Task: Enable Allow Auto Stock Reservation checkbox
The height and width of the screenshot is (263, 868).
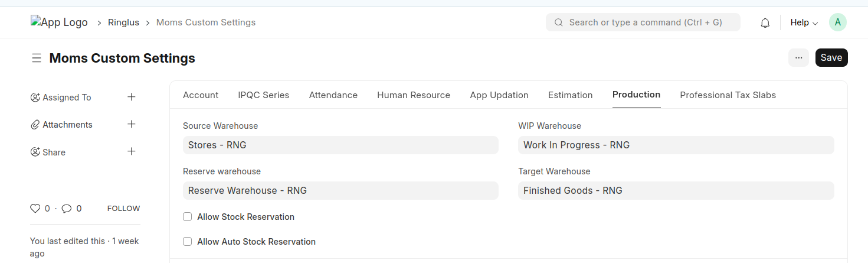Action: (x=188, y=242)
